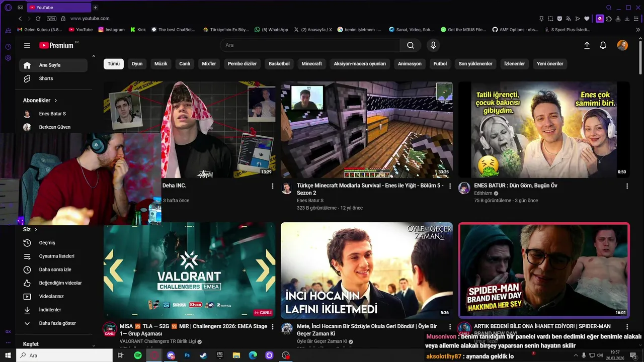Select the Pembe diziler filter chip

pyautogui.click(x=242, y=64)
